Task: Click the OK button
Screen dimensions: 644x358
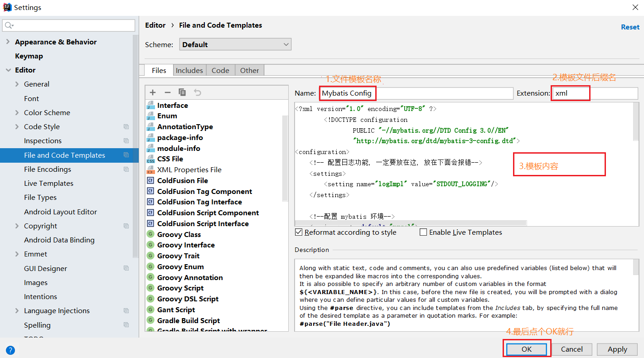Action: (527, 349)
